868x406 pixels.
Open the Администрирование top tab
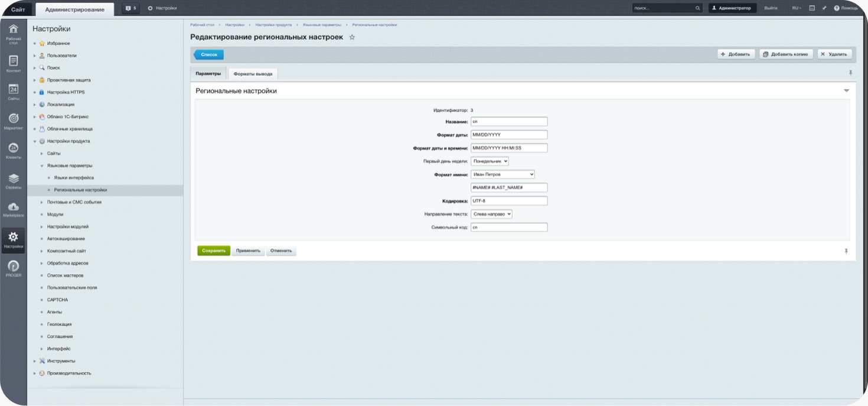coord(75,9)
